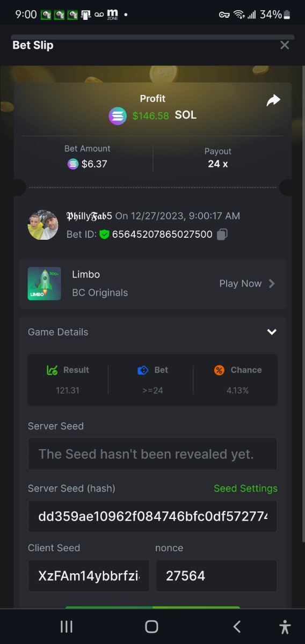Screen dimensions: 305x644
Task: Tap PhillyFab5 profile avatar
Action: (43, 225)
